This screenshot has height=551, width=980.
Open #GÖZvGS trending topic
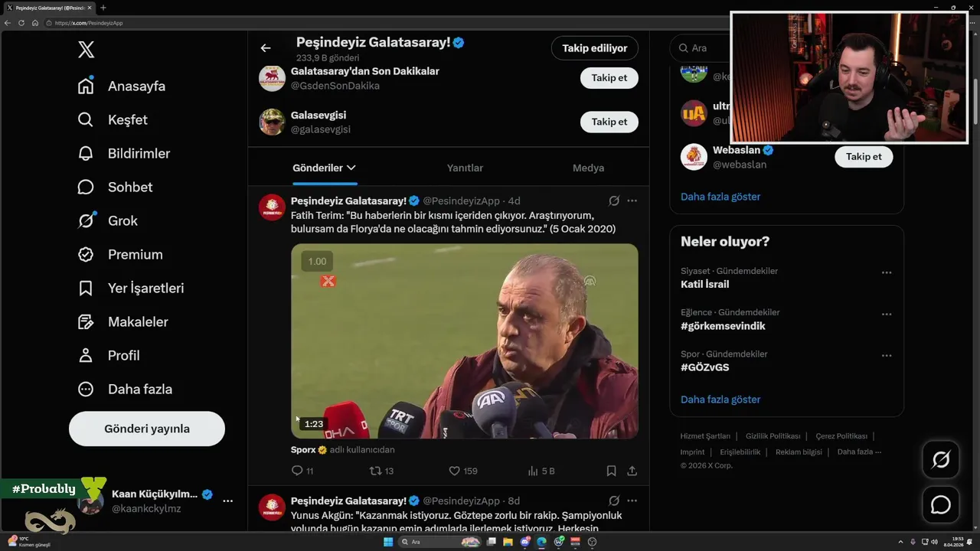704,367
